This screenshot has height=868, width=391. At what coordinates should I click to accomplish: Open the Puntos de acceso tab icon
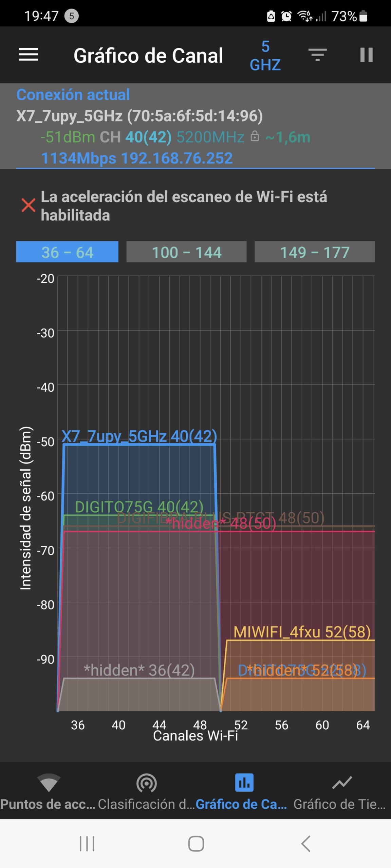(49, 783)
